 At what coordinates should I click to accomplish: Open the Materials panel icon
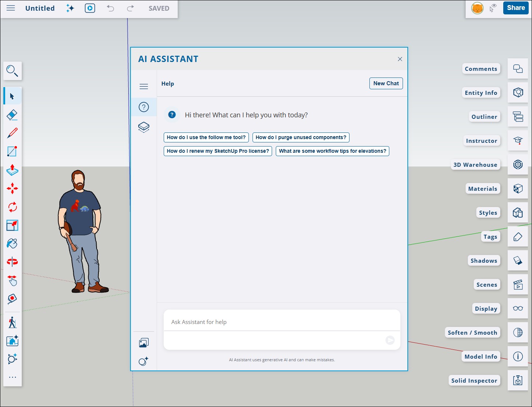(x=518, y=189)
